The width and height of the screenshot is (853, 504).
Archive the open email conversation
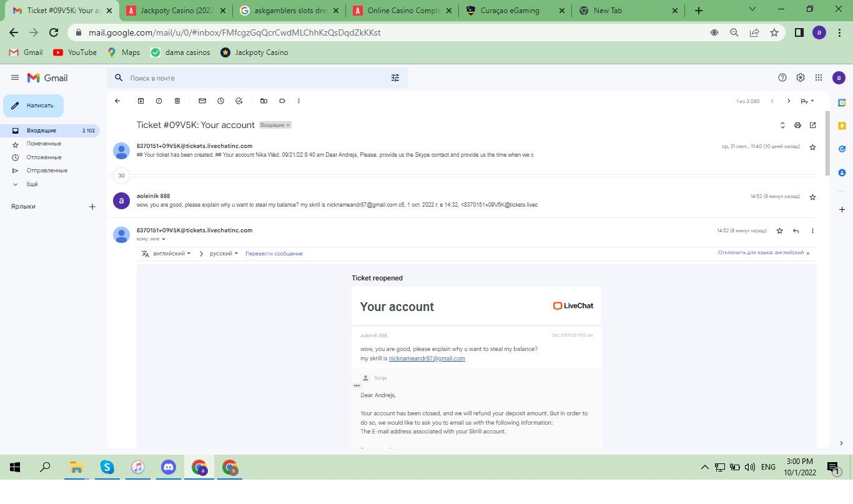pyautogui.click(x=141, y=101)
